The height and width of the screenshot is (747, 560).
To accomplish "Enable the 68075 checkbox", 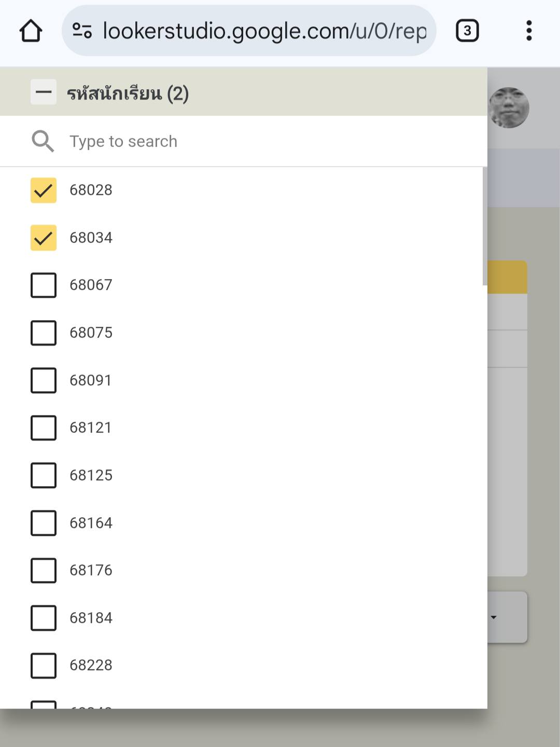I will click(44, 333).
